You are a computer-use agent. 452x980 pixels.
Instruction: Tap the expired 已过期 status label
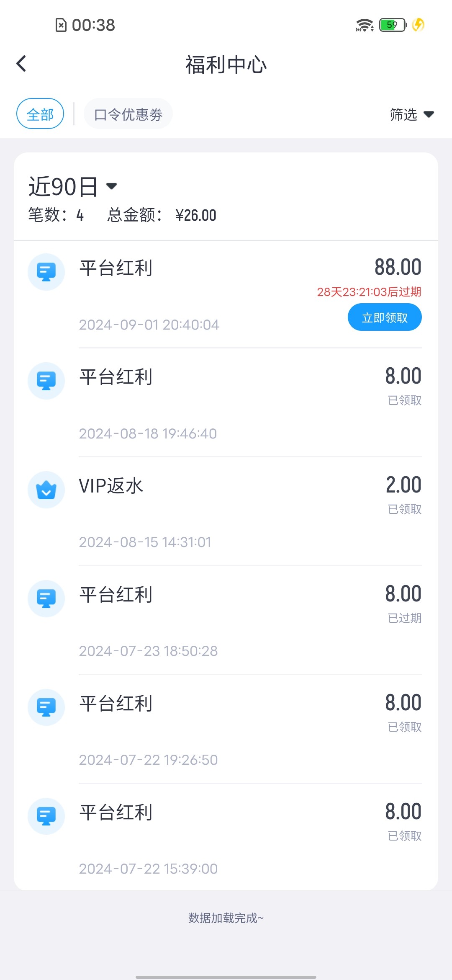click(x=404, y=618)
